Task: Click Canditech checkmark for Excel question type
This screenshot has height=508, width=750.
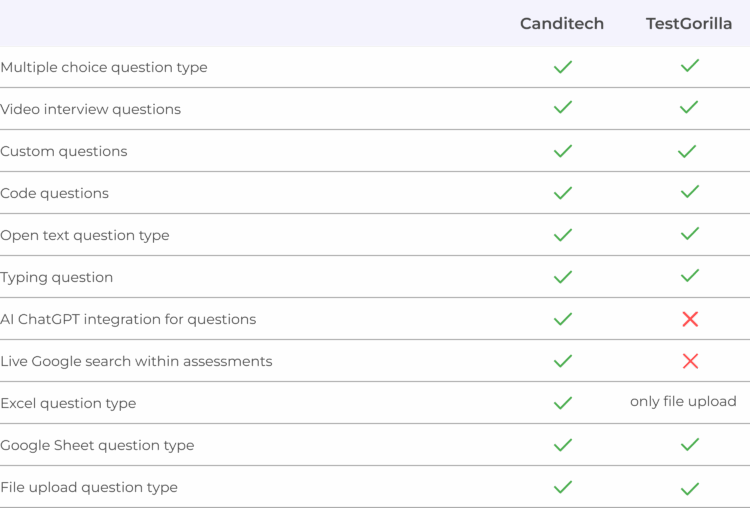Action: (x=562, y=403)
